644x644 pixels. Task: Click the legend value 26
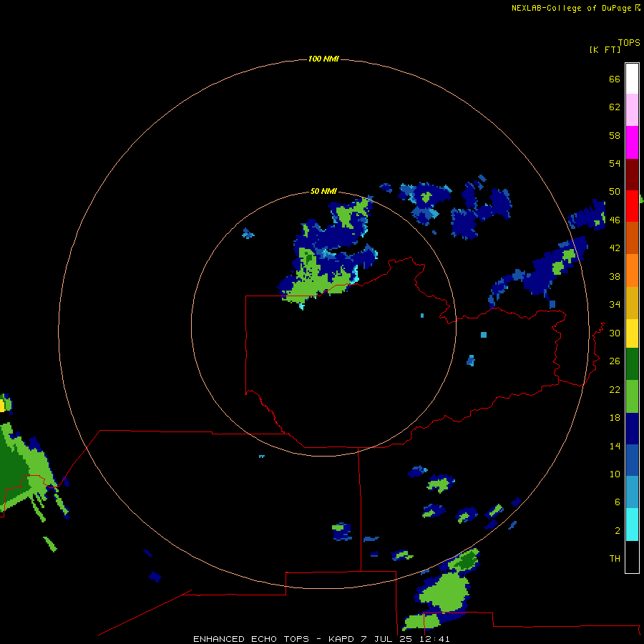click(615, 361)
